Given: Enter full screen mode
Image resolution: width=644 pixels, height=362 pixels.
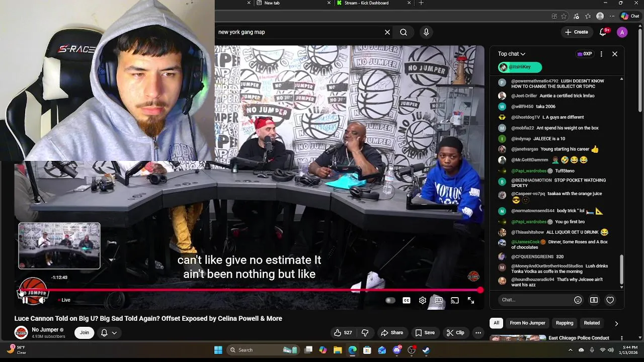Looking at the screenshot, I should [471, 300].
